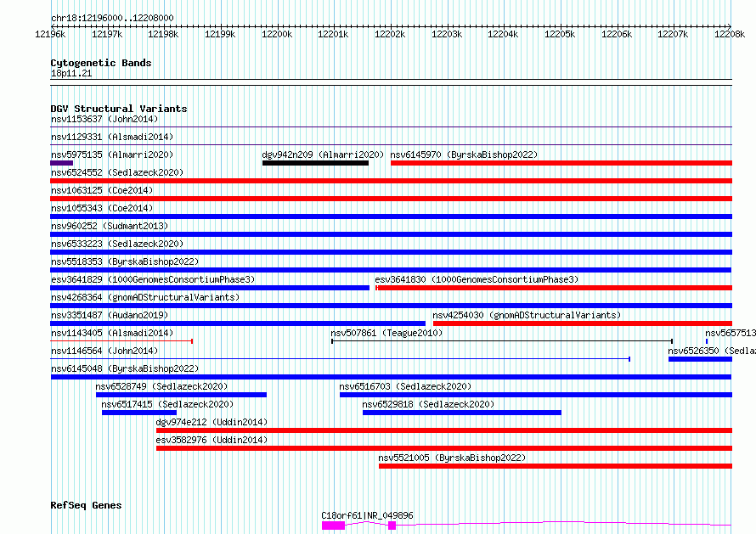Click esv3582976 (Uddin2014) variant label
This screenshot has height=534, width=756.
coord(212,440)
